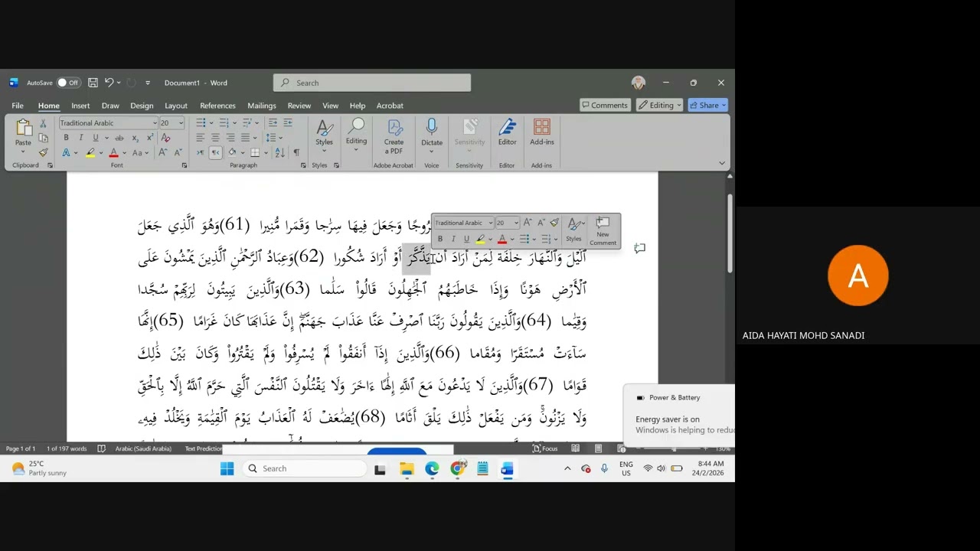Toggle Bold in the mini toolbar

[439, 240]
